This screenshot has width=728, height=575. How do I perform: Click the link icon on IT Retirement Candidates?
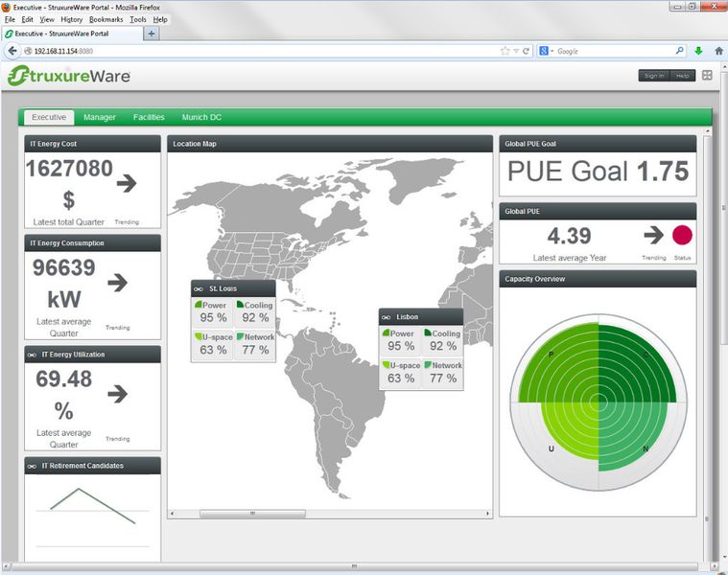click(32, 466)
